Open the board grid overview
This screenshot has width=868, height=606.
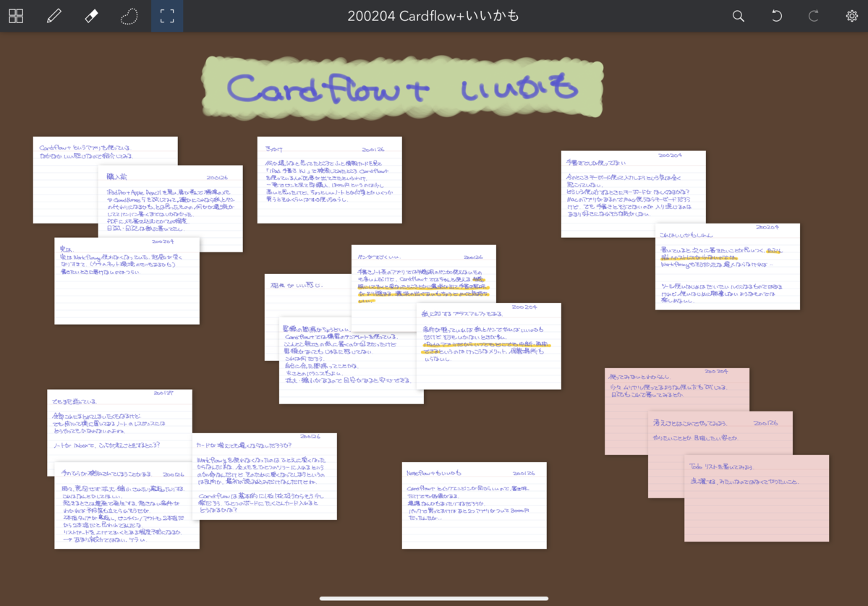[16, 16]
